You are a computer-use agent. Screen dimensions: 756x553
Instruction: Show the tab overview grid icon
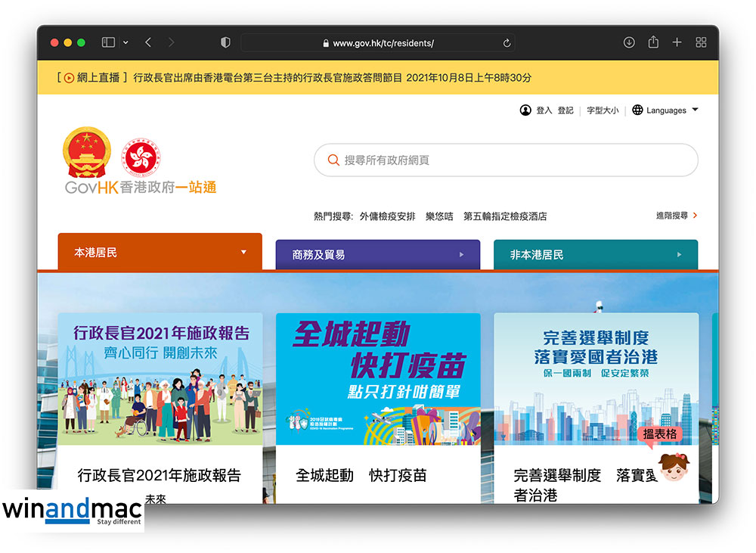click(701, 42)
